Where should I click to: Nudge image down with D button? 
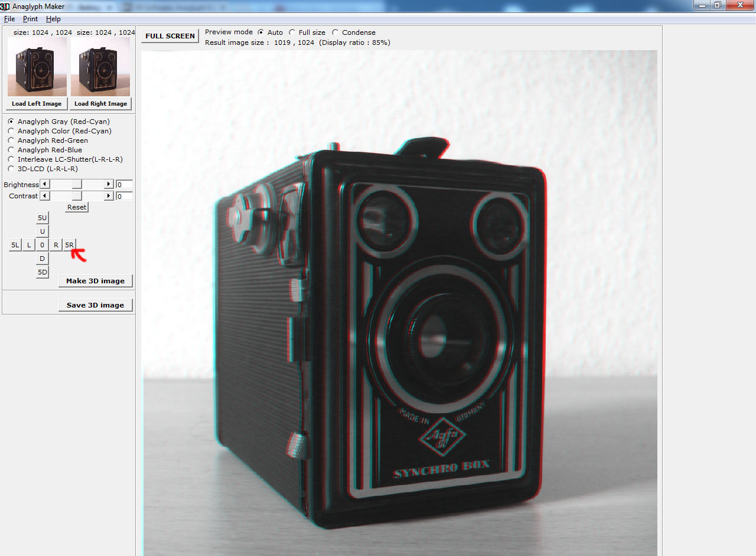pos(42,259)
